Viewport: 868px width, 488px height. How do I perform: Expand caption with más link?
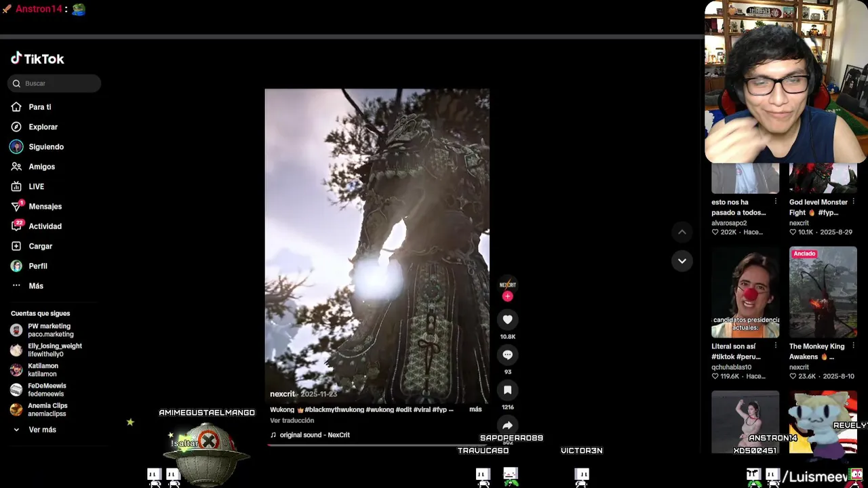[x=475, y=409]
